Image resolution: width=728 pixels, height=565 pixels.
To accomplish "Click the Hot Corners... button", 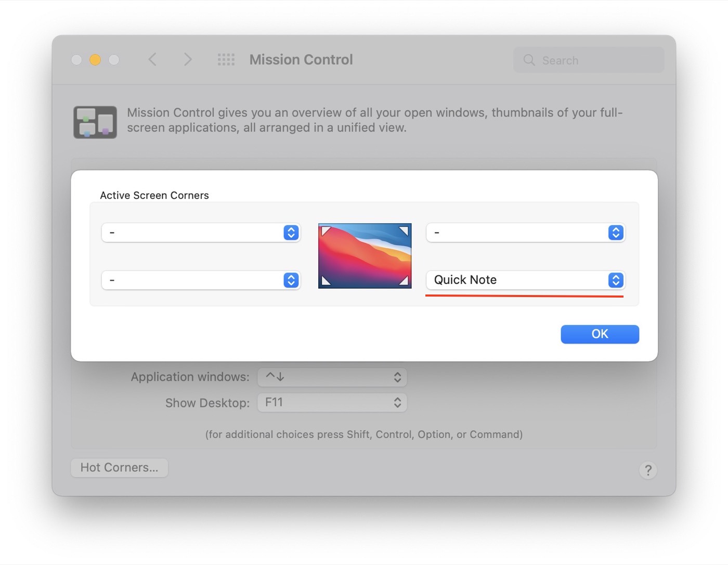I will 119,468.
